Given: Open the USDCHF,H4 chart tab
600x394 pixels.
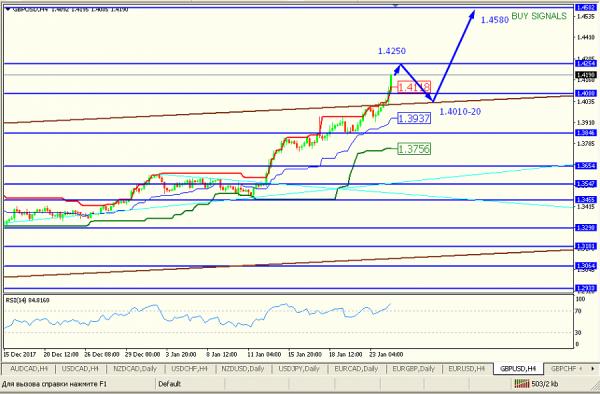Looking at the screenshot, I should pyautogui.click(x=189, y=369).
